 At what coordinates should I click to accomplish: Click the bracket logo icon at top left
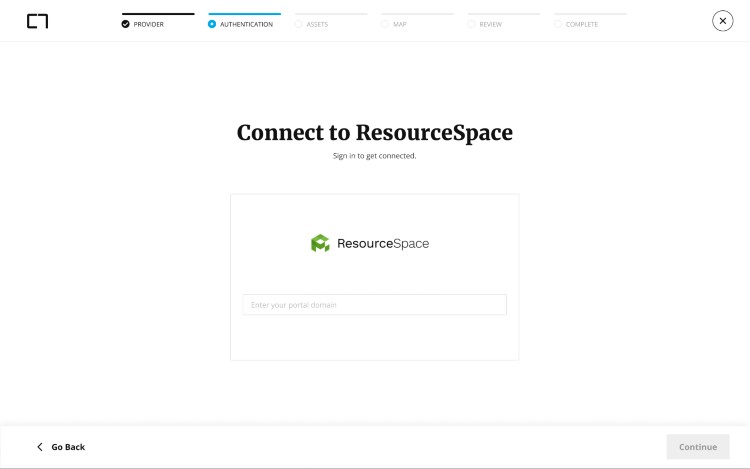(x=37, y=21)
